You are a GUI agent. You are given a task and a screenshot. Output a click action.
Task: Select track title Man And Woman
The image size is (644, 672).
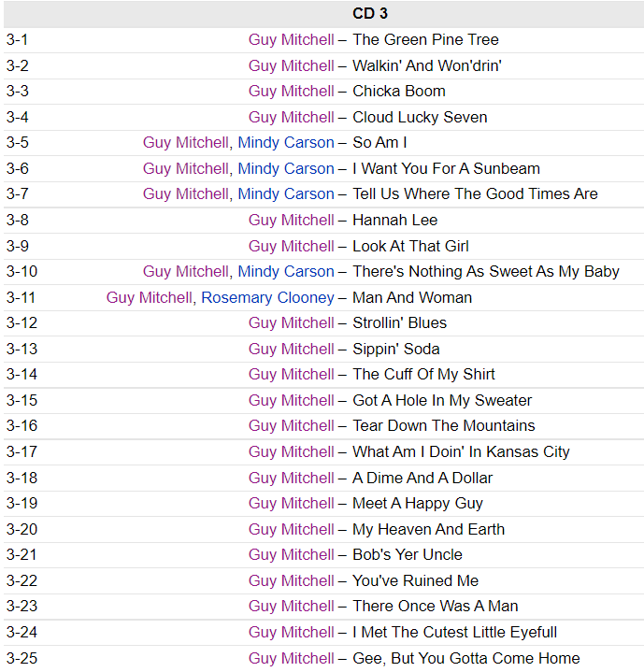[412, 298]
